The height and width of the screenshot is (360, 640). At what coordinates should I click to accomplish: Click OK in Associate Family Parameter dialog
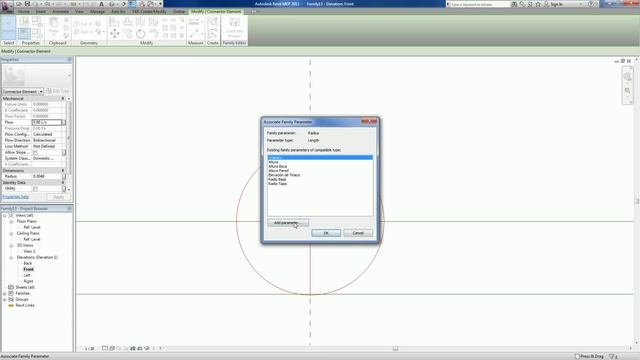point(326,233)
